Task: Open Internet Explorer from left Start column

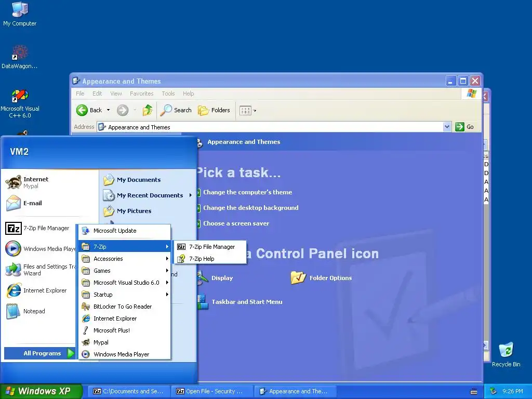Action: click(x=37, y=290)
